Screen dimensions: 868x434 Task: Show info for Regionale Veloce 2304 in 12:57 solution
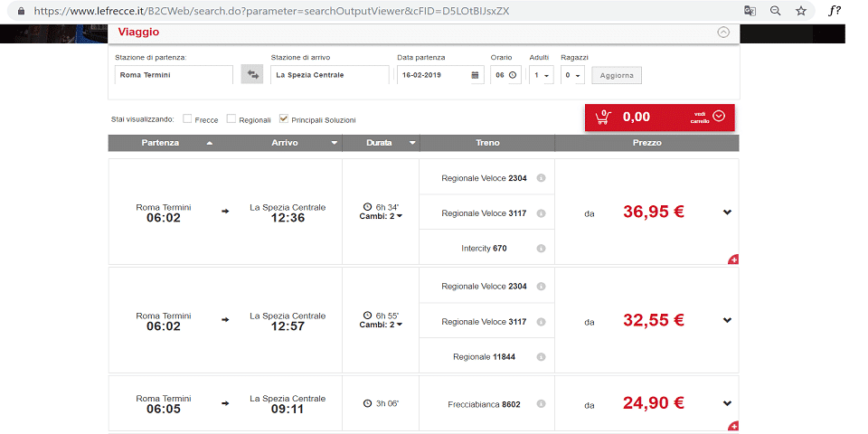[542, 287]
